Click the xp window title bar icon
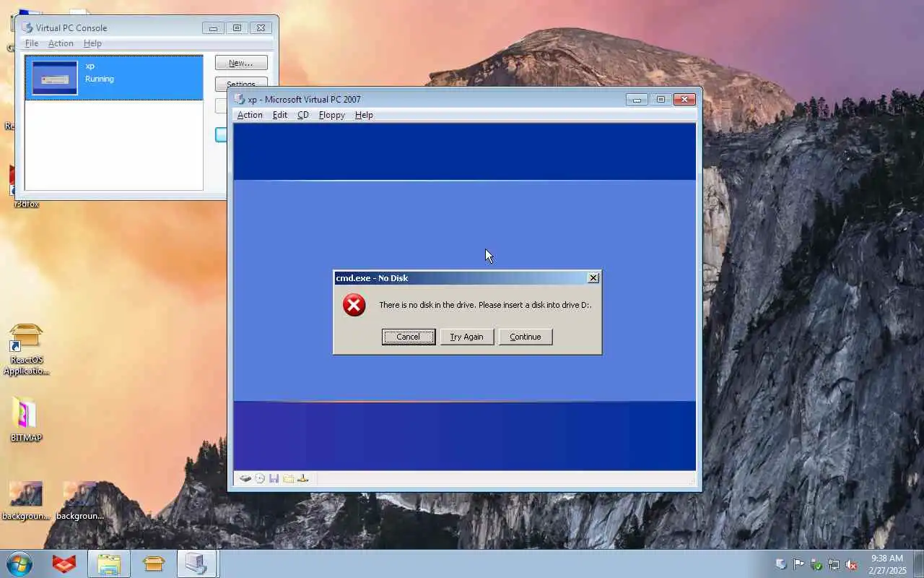924x578 pixels. 240,100
